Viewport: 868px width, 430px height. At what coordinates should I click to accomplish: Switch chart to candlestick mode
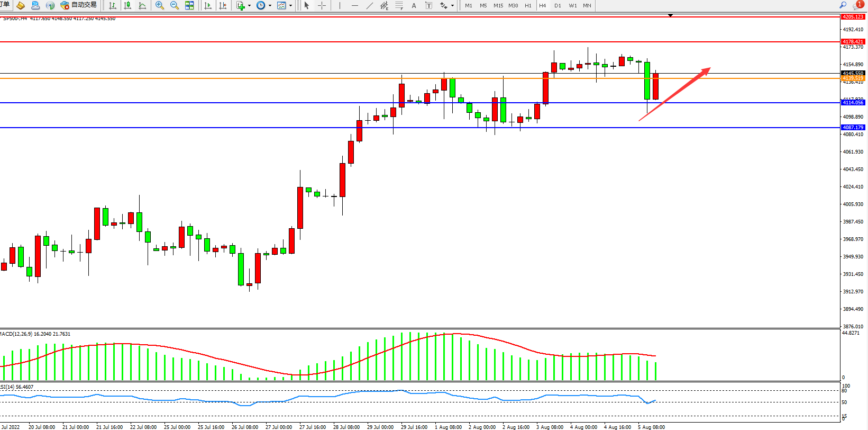click(x=127, y=5)
